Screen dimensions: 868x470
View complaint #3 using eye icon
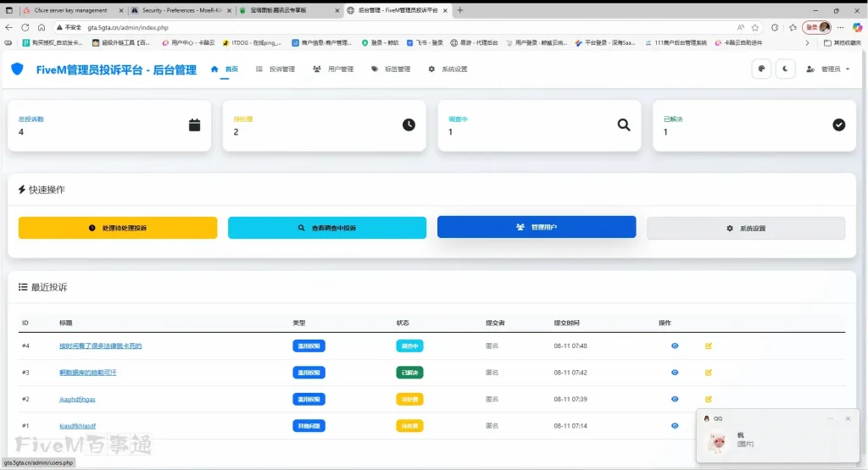[x=675, y=372]
